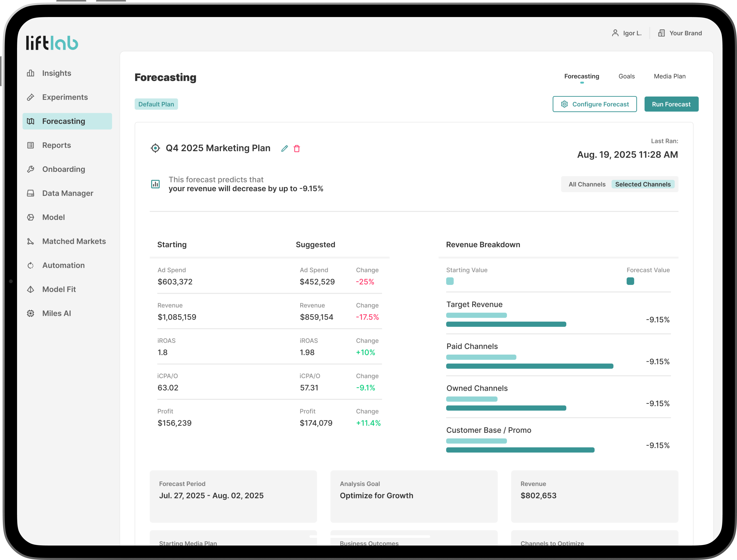Switch to All Channels view
This screenshot has width=737, height=560.
(587, 184)
